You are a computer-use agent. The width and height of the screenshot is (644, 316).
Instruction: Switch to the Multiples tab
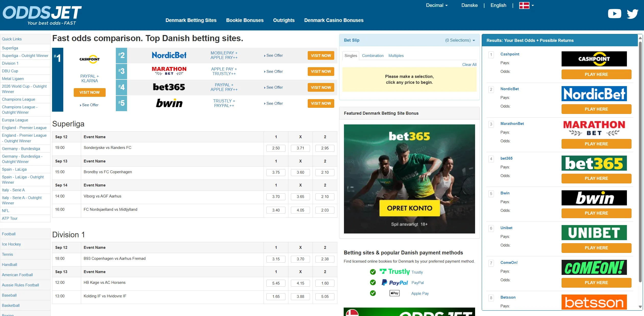click(396, 56)
